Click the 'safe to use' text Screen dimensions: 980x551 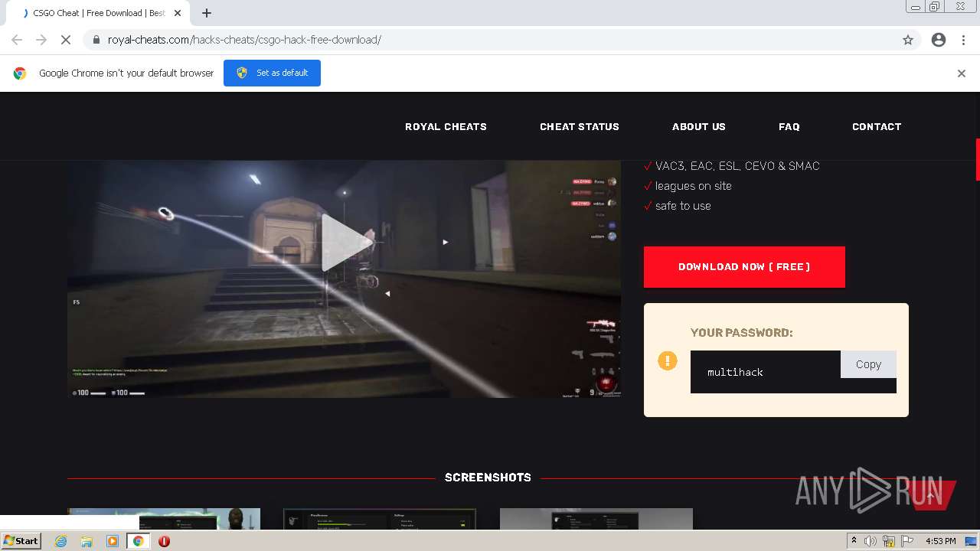tap(683, 206)
